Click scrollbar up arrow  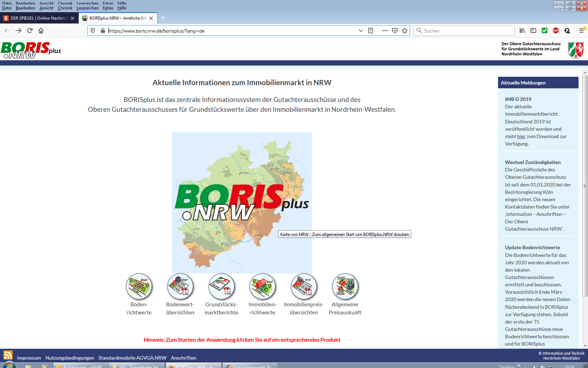pos(585,73)
